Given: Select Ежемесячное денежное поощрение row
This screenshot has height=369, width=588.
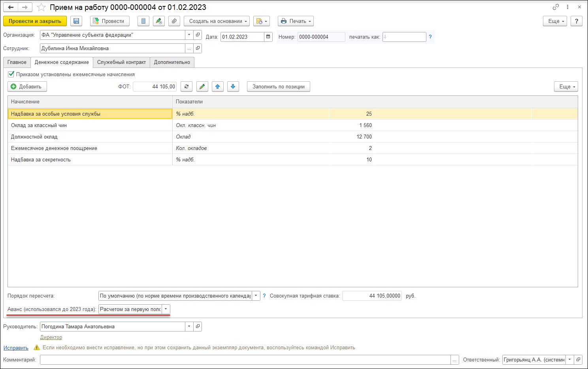Looking at the screenshot, I should pos(292,148).
